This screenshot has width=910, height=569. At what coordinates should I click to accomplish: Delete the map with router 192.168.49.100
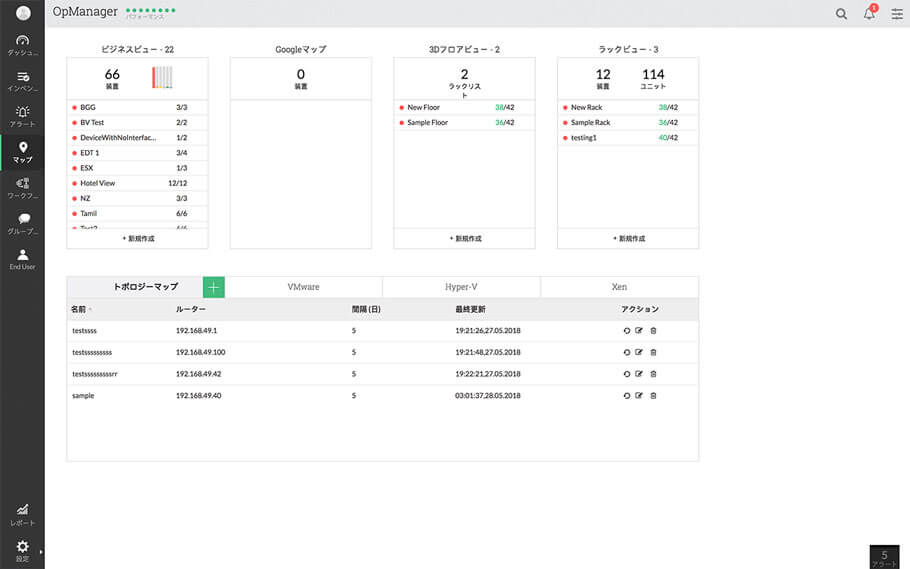pos(653,352)
